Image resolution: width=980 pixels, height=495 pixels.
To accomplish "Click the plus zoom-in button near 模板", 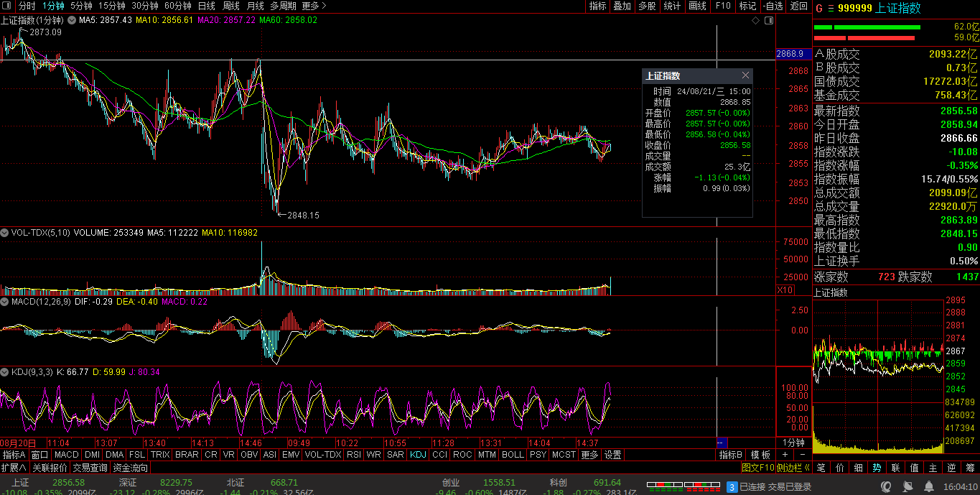I will coord(785,455).
